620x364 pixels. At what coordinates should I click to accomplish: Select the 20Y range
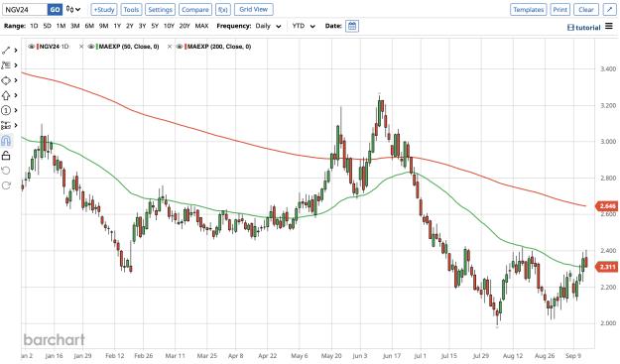pyautogui.click(x=185, y=26)
